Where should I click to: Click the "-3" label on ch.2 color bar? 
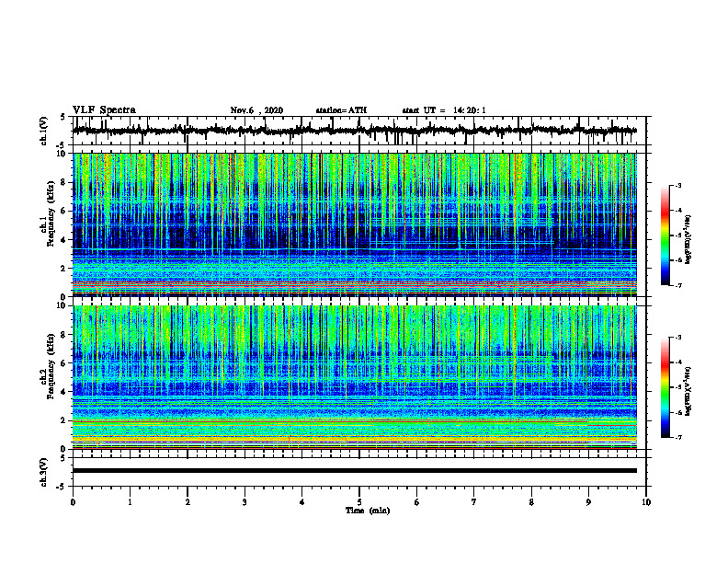[x=678, y=338]
